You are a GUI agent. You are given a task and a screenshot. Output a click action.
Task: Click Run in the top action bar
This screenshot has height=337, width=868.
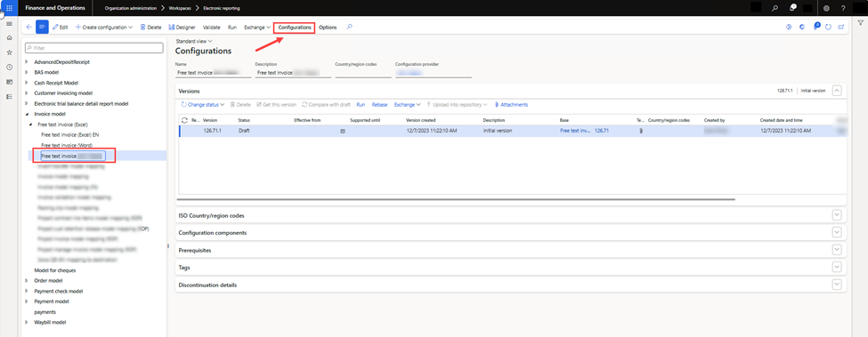click(232, 27)
